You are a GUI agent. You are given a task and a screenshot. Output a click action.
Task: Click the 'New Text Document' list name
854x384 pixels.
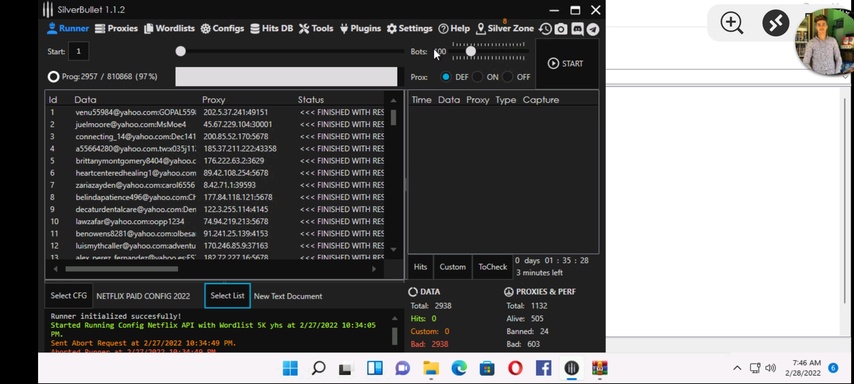288,296
